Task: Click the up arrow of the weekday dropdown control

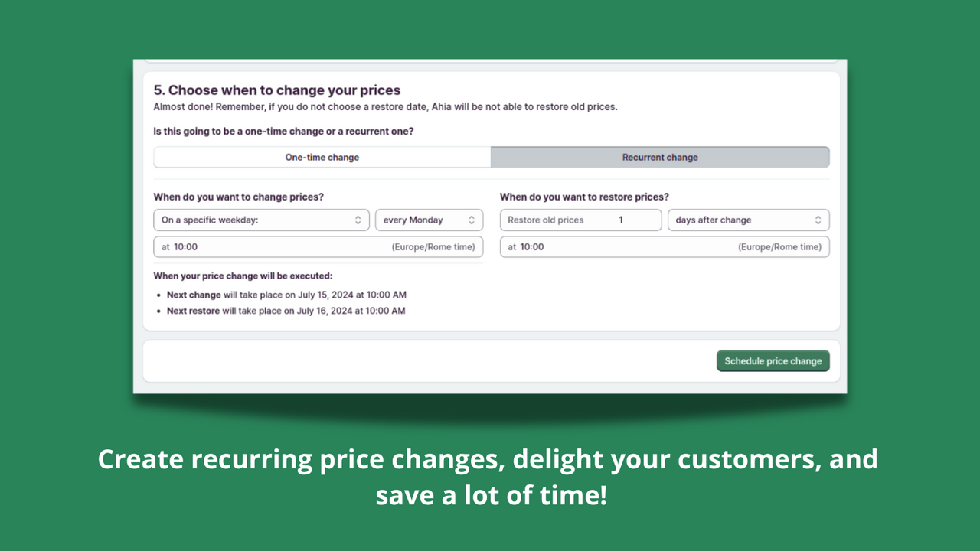Action: [x=358, y=217]
